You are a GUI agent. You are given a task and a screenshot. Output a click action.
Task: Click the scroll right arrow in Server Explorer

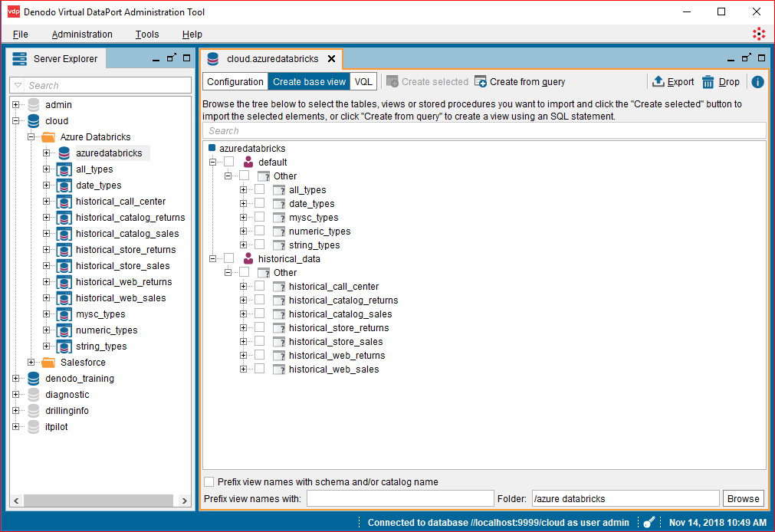click(184, 501)
